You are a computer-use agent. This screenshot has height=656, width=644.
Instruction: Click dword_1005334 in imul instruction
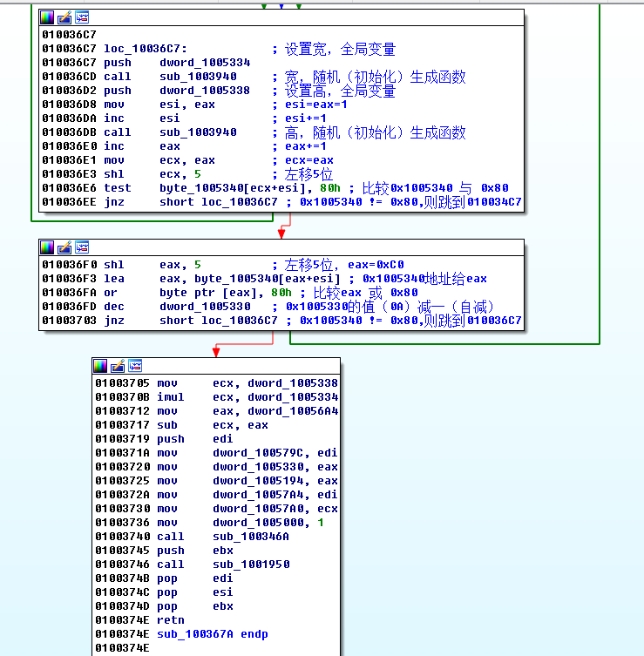[293, 397]
